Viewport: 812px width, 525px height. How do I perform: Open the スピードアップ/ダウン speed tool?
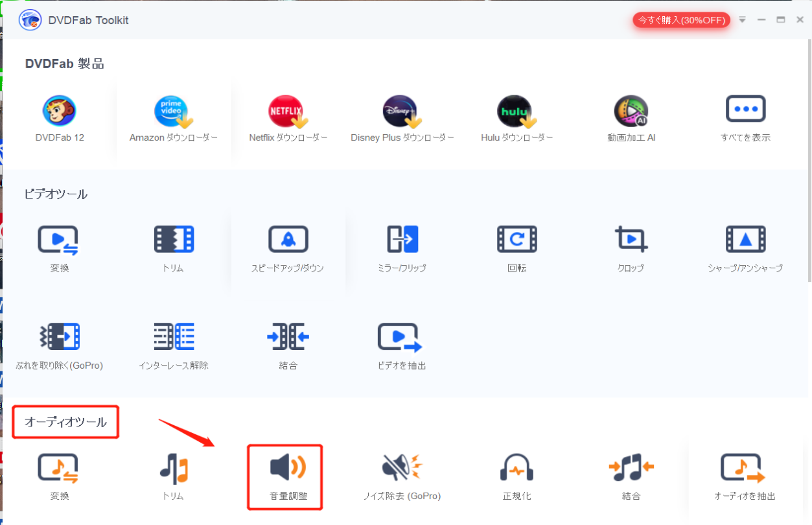tap(288, 240)
